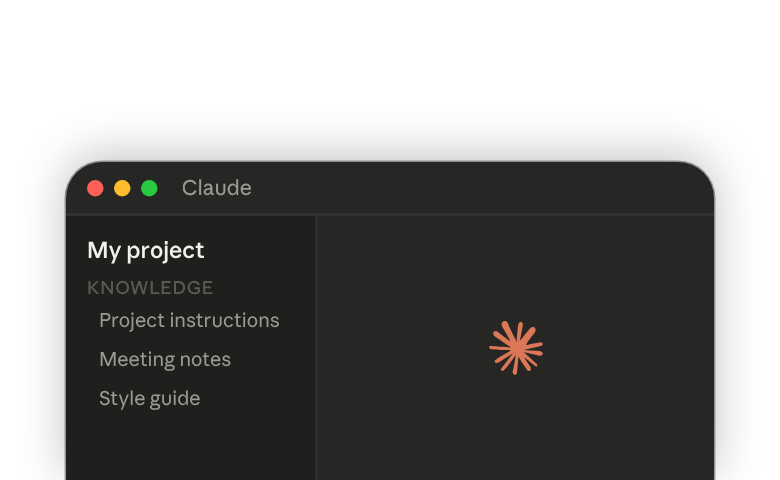
Task: Maximize the window using the green button
Action: coord(149,189)
